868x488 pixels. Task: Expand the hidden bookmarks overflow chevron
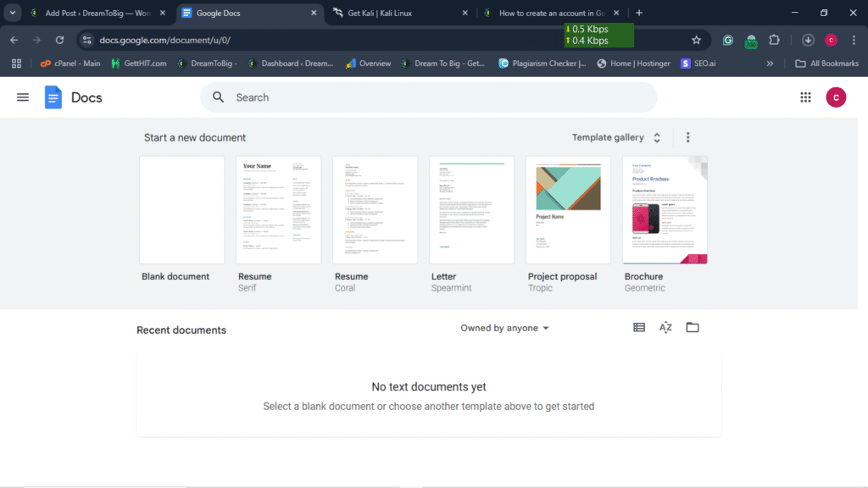pyautogui.click(x=770, y=64)
